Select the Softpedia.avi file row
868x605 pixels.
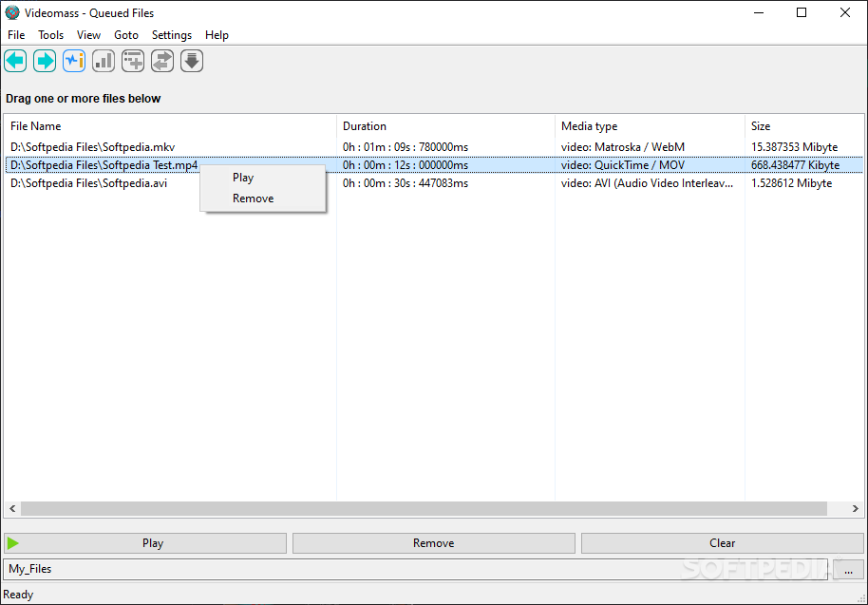click(x=433, y=183)
